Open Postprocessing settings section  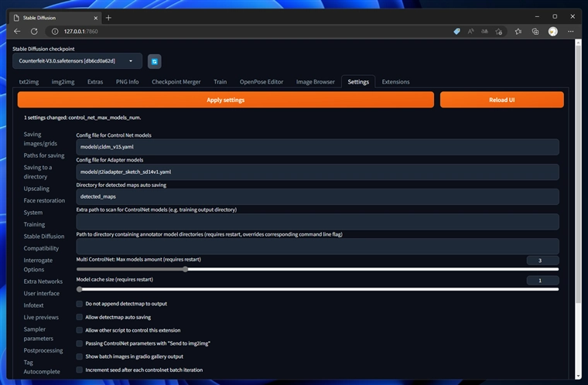click(43, 350)
